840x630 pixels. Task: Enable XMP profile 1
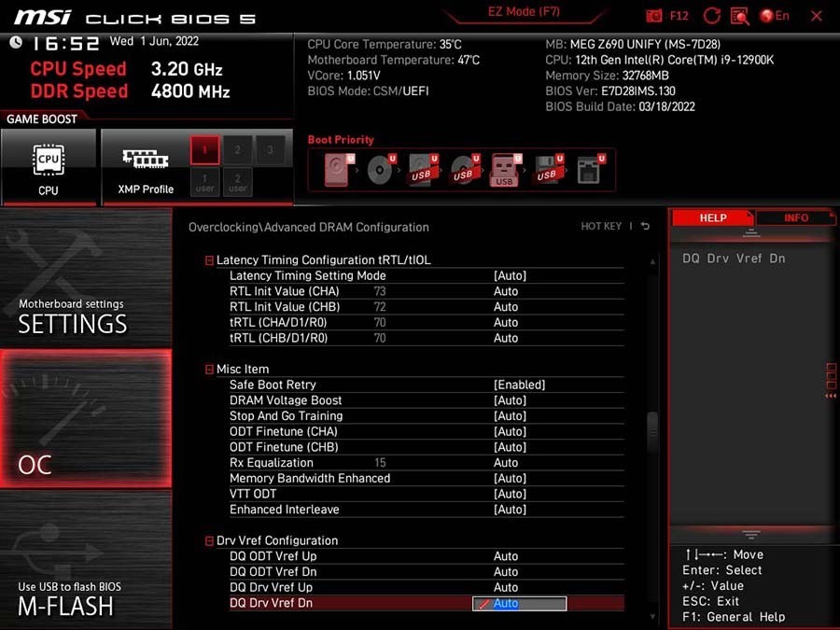[204, 149]
